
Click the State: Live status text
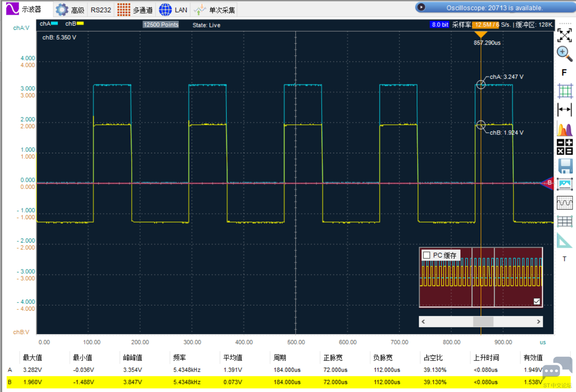(206, 25)
